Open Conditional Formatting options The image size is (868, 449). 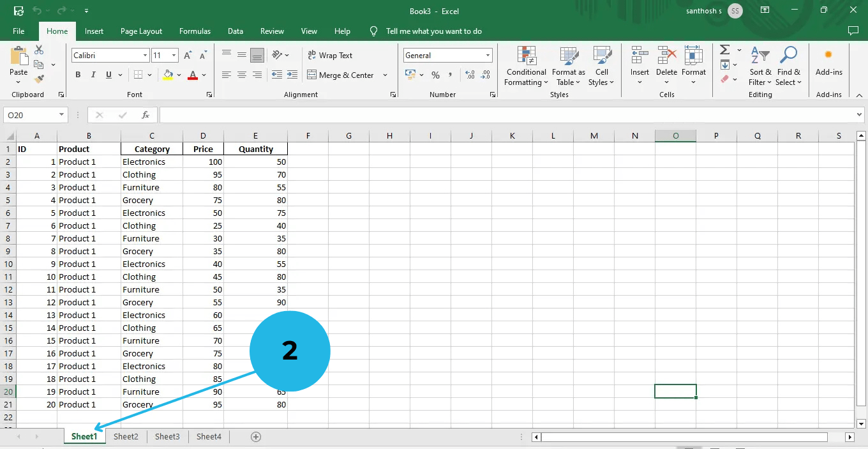pos(525,67)
